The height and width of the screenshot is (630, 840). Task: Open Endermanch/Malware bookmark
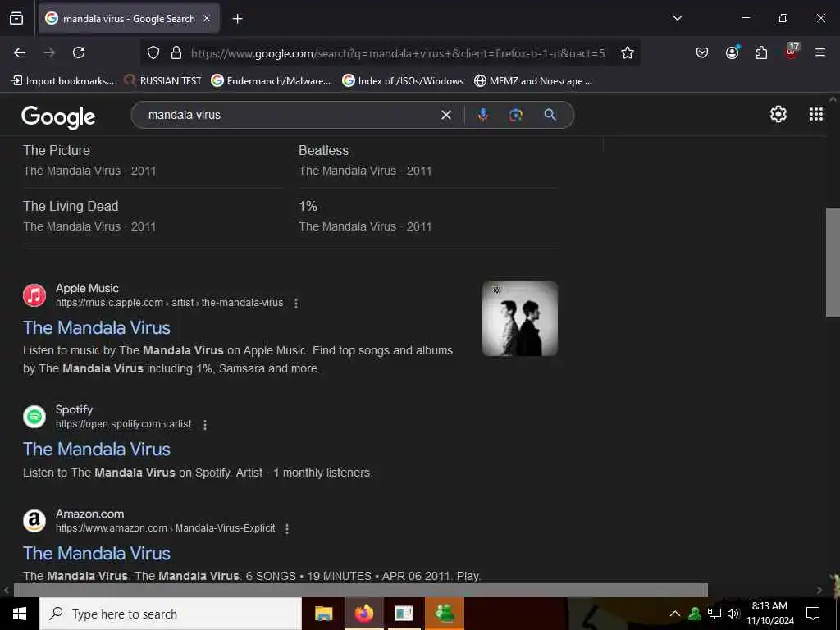pyautogui.click(x=271, y=81)
